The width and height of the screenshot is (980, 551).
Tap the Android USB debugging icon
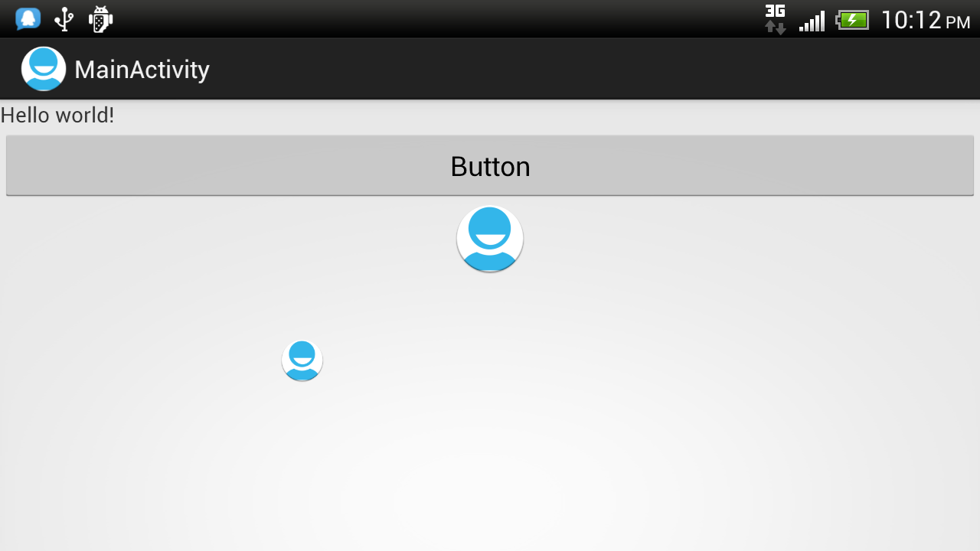pos(100,19)
